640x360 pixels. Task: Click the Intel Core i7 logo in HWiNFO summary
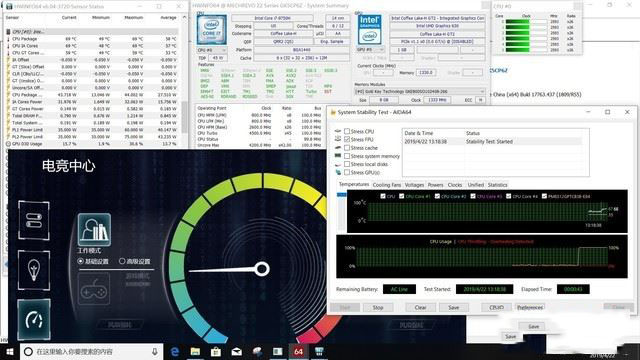(x=211, y=30)
